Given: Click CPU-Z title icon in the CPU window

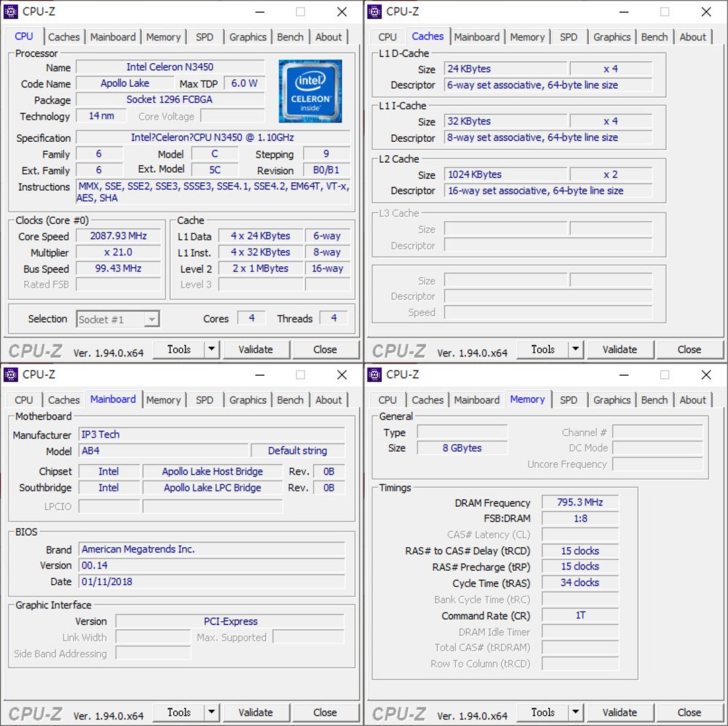Looking at the screenshot, I should (11, 11).
